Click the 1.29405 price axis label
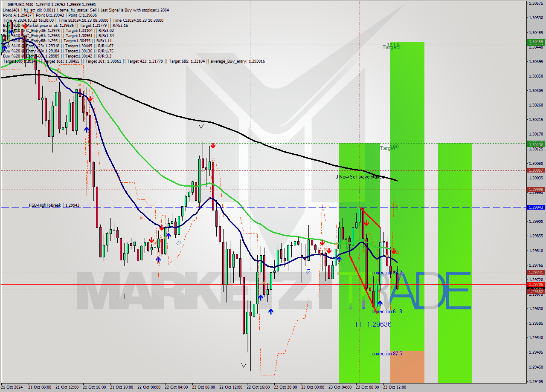This screenshot has height=392, width=546. tap(536, 381)
